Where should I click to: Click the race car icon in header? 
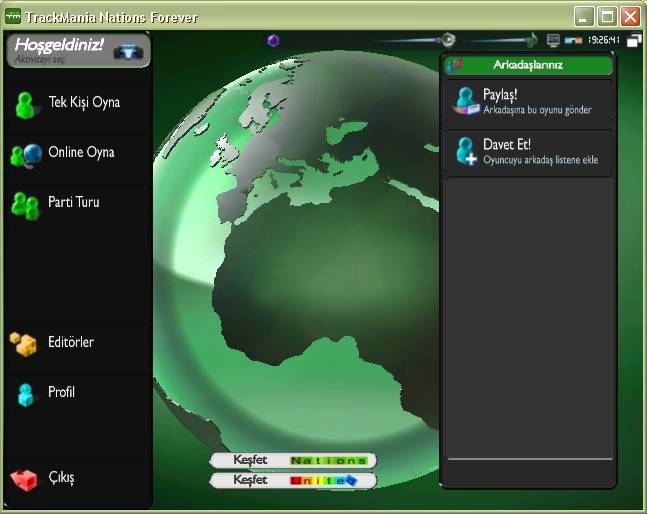128,51
